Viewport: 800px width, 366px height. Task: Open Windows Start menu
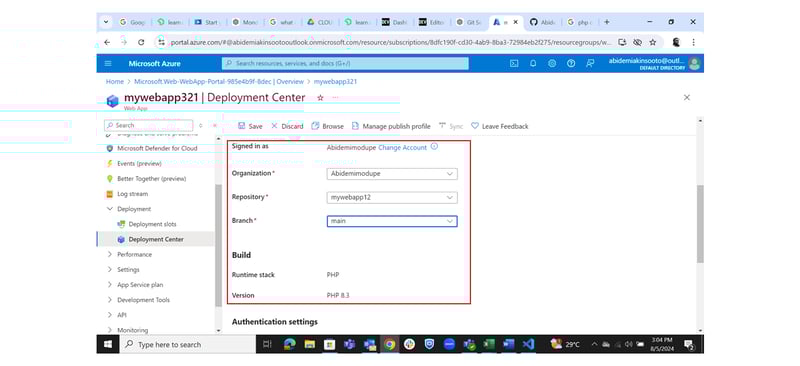pyautogui.click(x=108, y=345)
